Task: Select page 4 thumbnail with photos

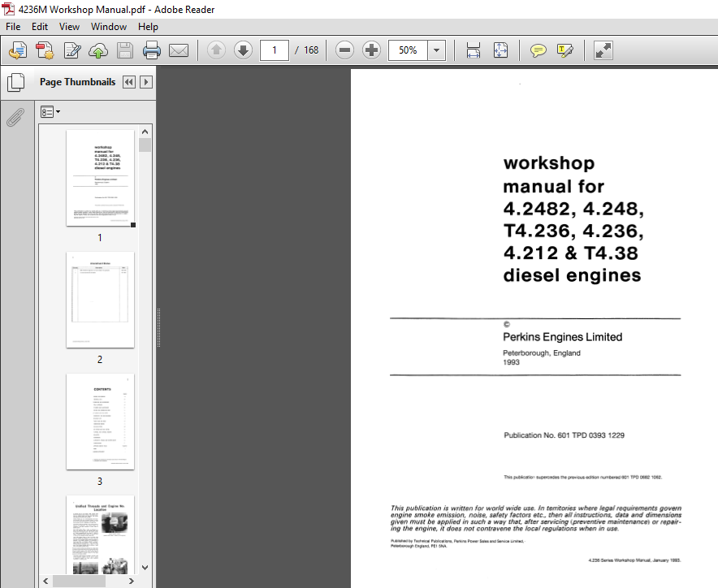Action: [x=100, y=534]
